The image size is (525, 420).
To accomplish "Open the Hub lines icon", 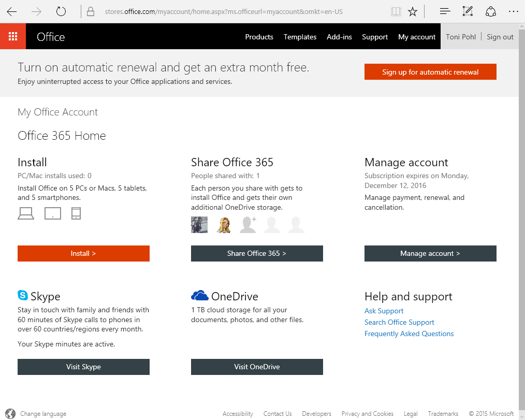I will pos(444,11).
